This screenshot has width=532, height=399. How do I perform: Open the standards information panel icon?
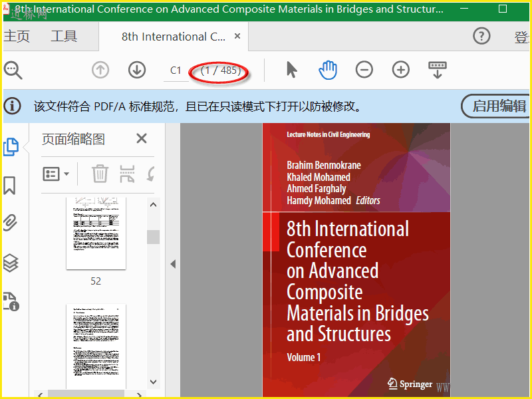(x=11, y=302)
